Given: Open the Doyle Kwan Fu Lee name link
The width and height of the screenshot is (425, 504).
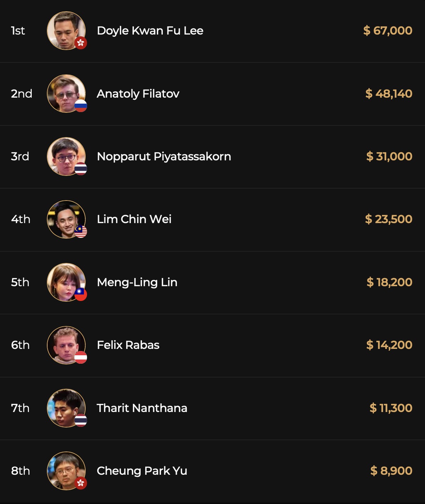Looking at the screenshot, I should pos(150,31).
